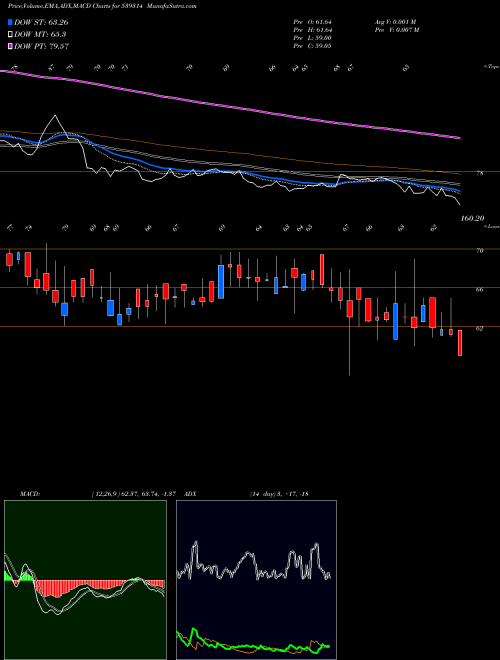Click the magenta DOW PT legend swatch
The width and height of the screenshot is (500, 660).
click(11, 46)
